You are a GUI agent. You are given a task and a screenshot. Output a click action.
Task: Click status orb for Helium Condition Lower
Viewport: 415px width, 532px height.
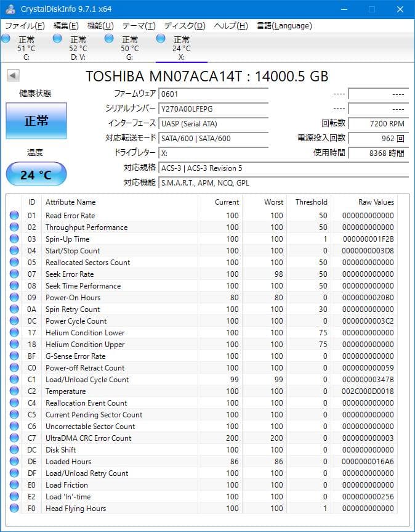[x=14, y=332]
